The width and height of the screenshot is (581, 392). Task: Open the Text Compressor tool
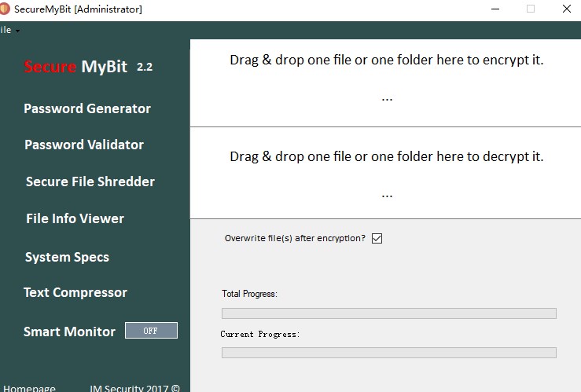click(x=75, y=292)
